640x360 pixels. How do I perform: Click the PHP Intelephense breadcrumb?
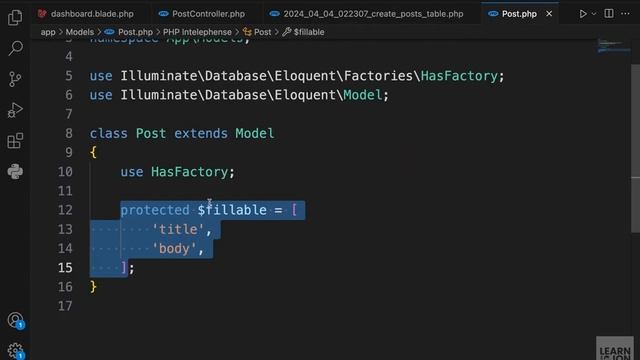(x=197, y=32)
